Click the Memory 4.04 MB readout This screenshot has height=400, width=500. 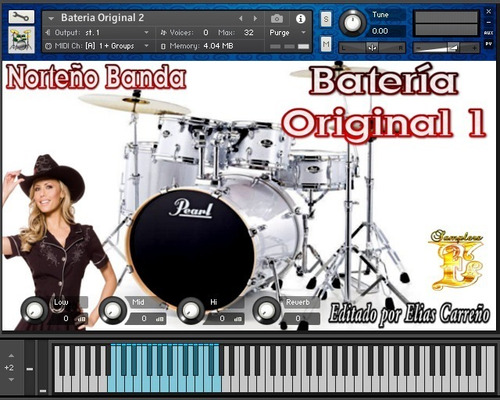point(218,46)
